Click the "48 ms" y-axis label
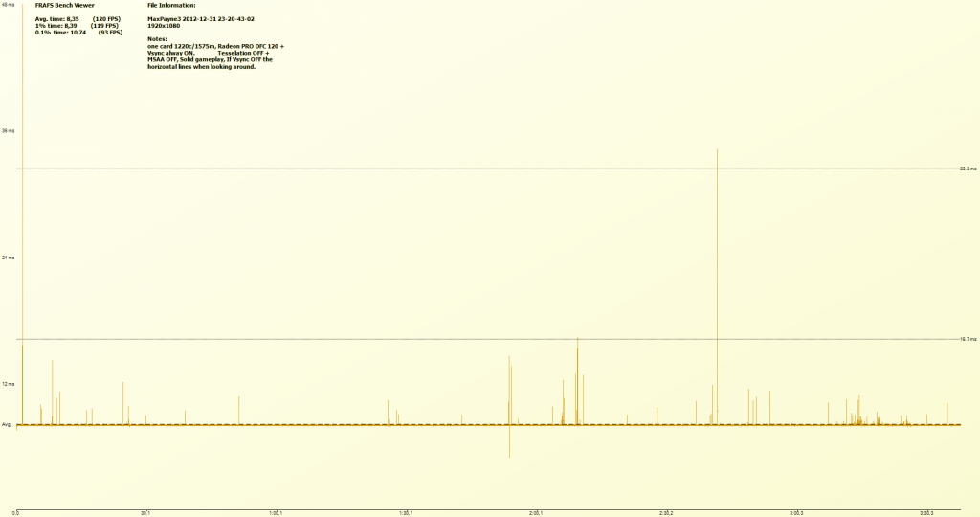Image resolution: width=980 pixels, height=517 pixels. click(8, 5)
